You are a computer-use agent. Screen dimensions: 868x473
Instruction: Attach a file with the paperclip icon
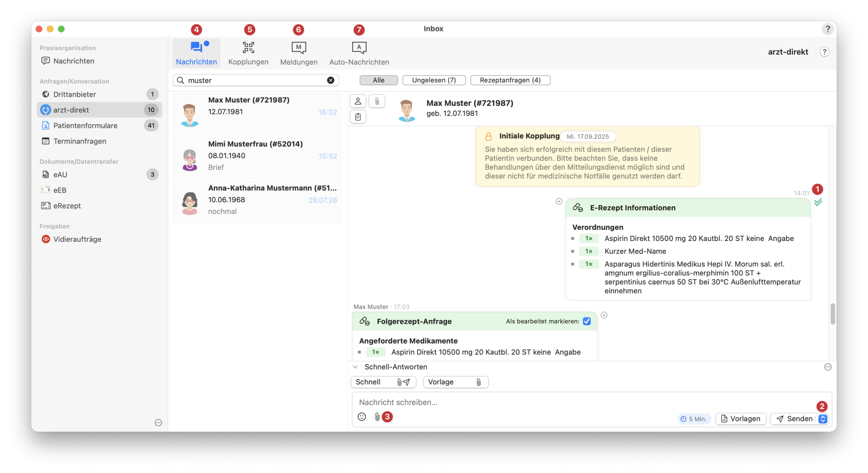(377, 417)
